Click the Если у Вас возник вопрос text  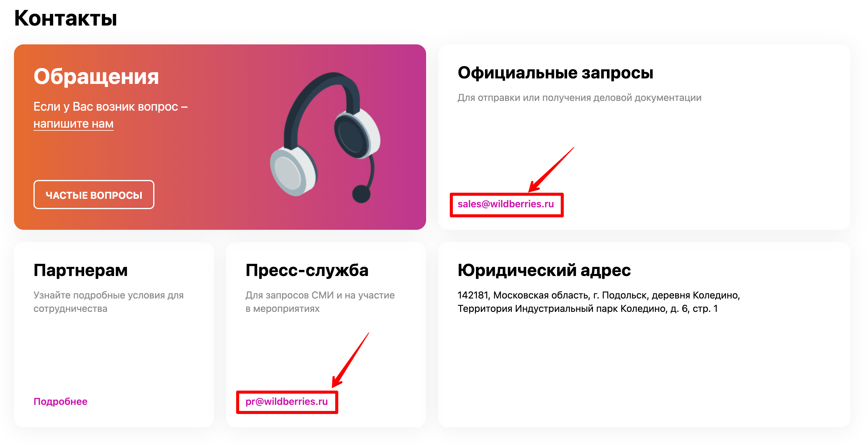point(111,106)
